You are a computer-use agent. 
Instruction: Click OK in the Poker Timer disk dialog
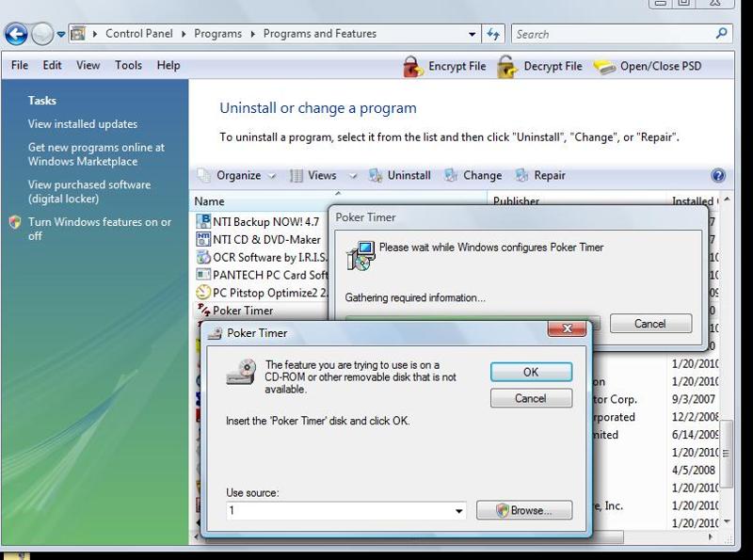531,372
